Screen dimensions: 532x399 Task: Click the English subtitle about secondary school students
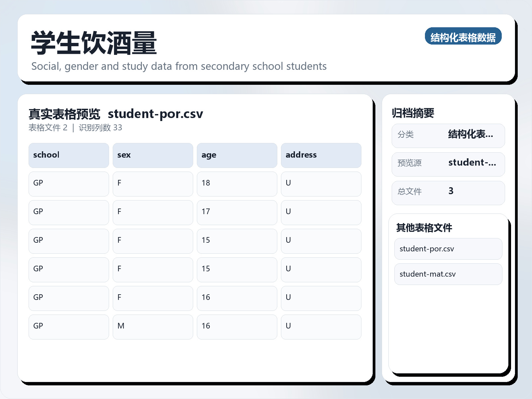pyautogui.click(x=179, y=66)
